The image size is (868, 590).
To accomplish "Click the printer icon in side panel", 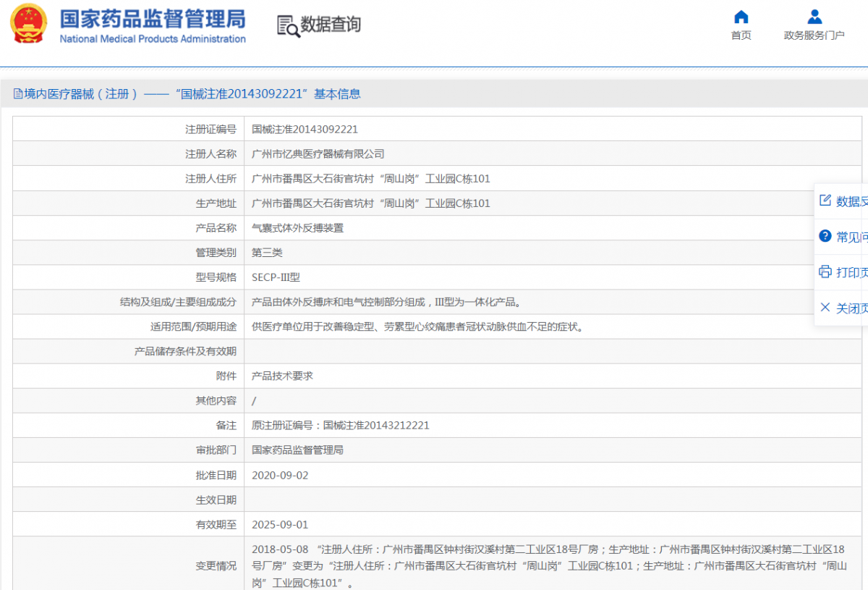I will point(825,271).
